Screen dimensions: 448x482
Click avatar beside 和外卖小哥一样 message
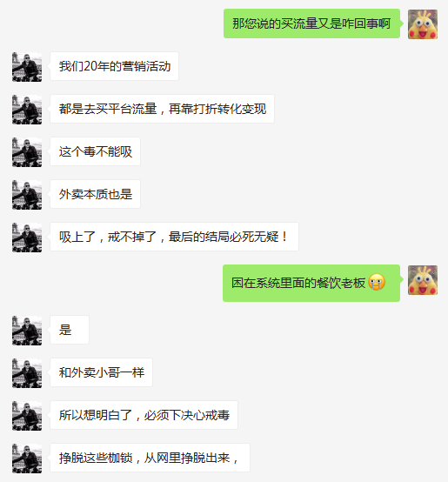[27, 373]
